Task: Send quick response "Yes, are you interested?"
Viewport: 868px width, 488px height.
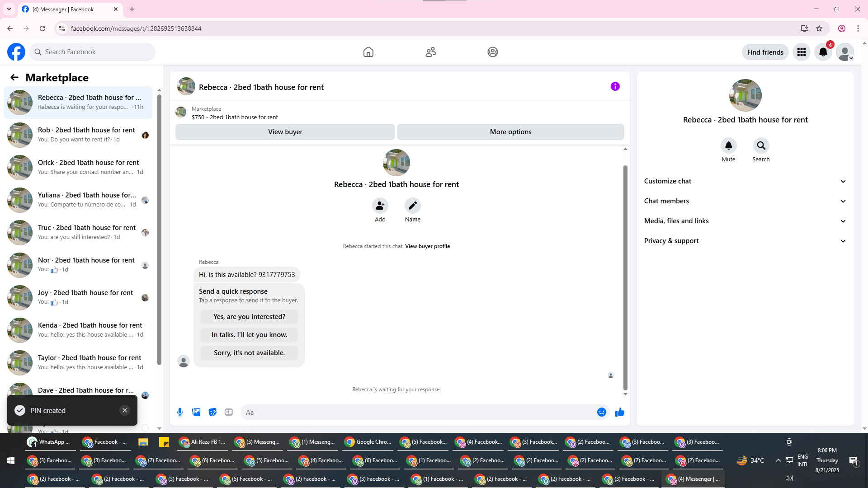Action: pos(249,317)
